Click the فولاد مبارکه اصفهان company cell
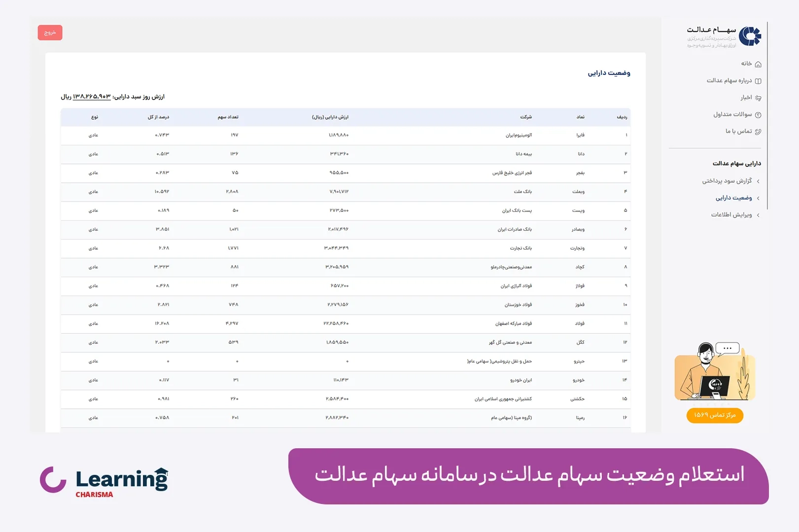 (514, 324)
